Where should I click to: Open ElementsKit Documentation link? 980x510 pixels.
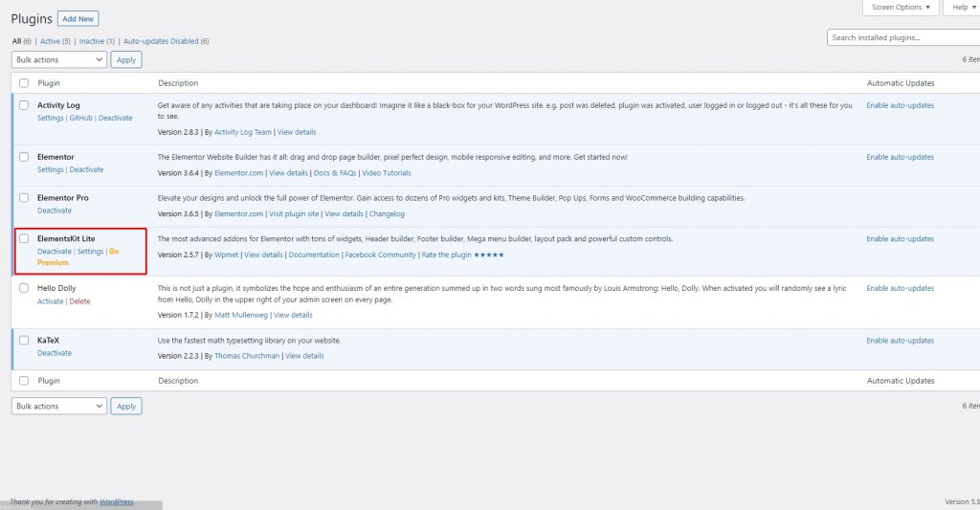(314, 255)
